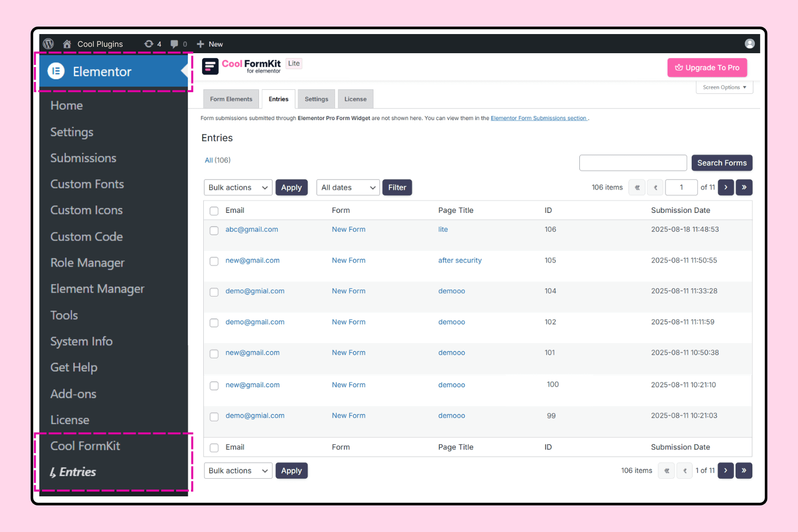Click the Cool FormKit logo icon
The image size is (798, 532).
[210, 66]
